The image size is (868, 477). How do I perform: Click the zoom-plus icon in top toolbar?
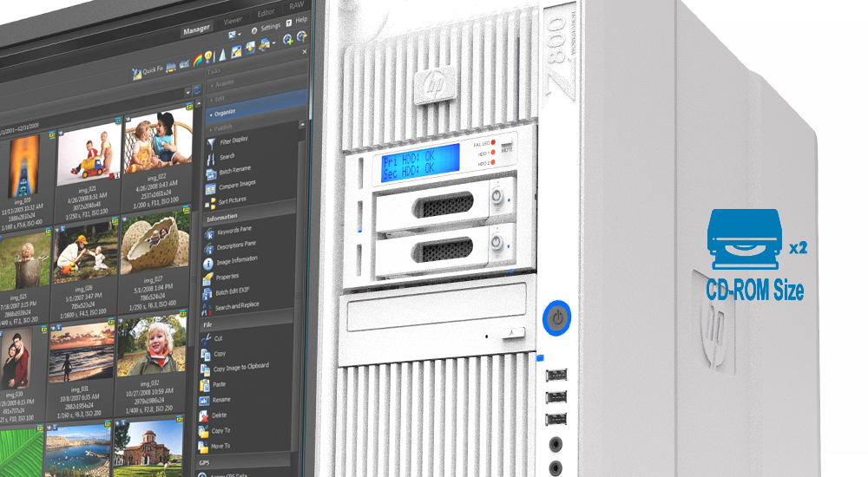tap(287, 40)
